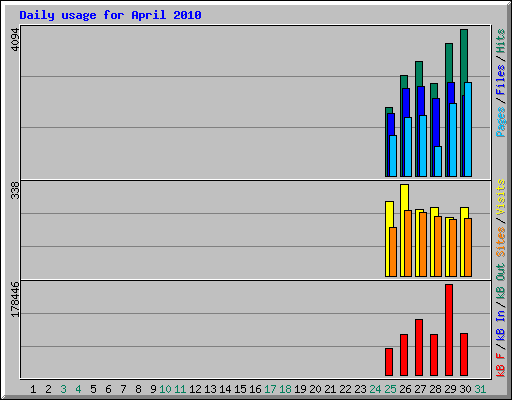Image resolution: width=512 pixels, height=400 pixels.
Task: Click day 30 on the x-axis
Action: 465,389
